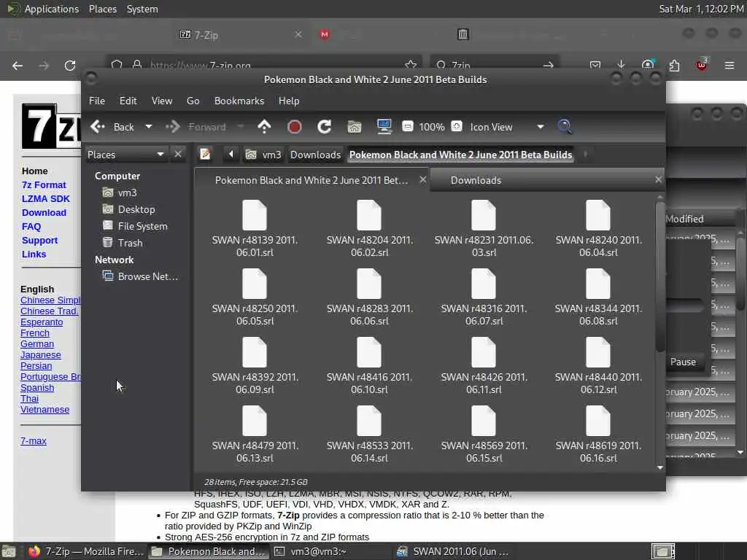Open the Bookmarks menu
747x560 pixels.
(x=239, y=101)
